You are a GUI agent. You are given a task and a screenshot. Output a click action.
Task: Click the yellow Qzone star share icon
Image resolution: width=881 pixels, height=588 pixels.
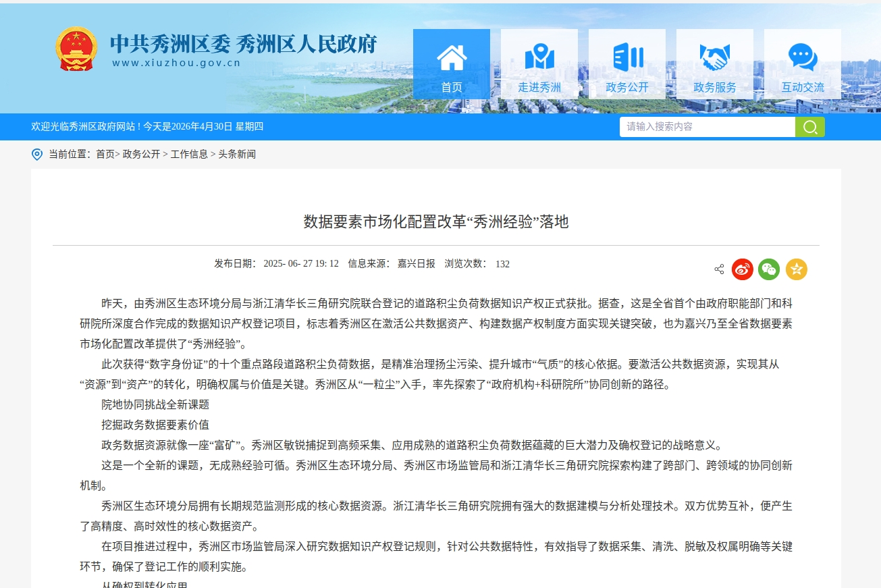[796, 269]
